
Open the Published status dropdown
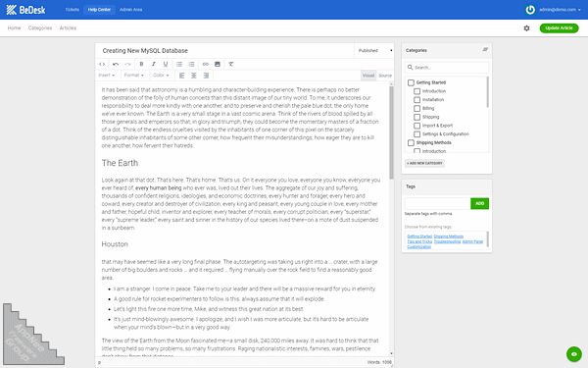(374, 51)
